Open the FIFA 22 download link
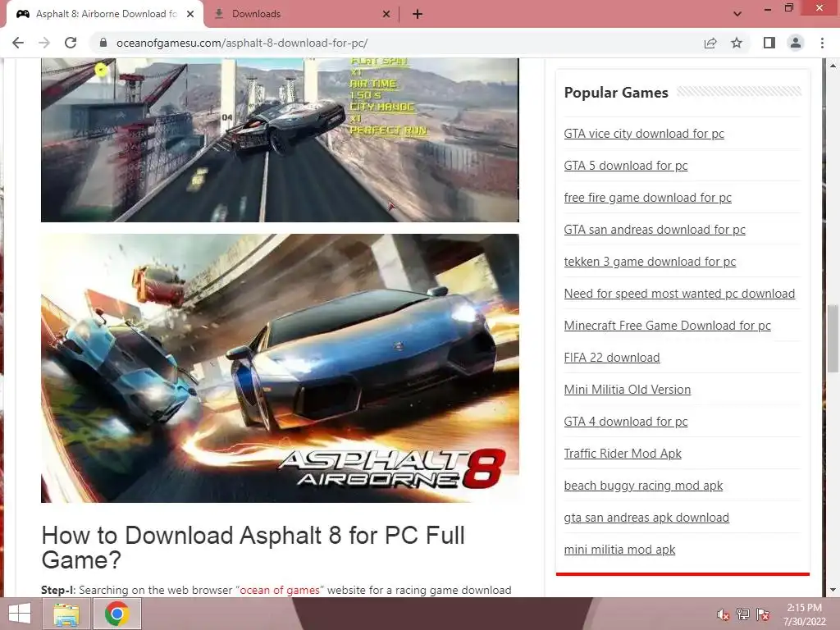 tap(612, 358)
